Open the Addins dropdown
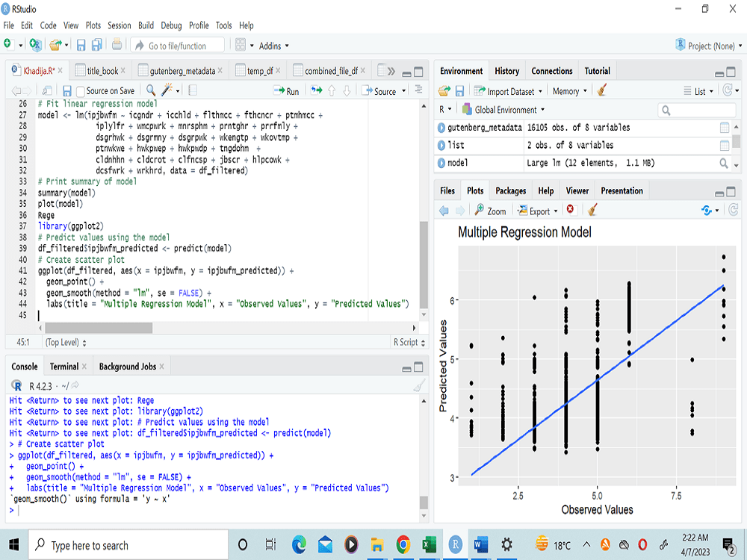This screenshot has width=747, height=560. point(269,45)
